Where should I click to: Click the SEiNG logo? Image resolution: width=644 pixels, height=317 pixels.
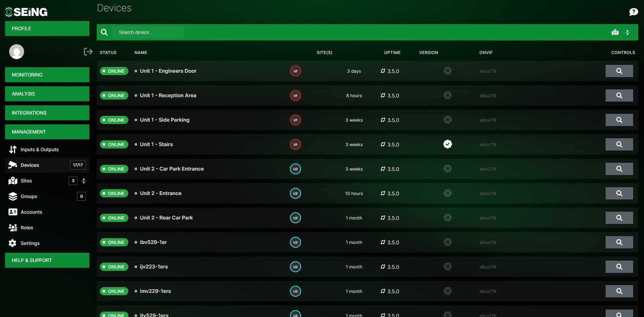coord(26,12)
